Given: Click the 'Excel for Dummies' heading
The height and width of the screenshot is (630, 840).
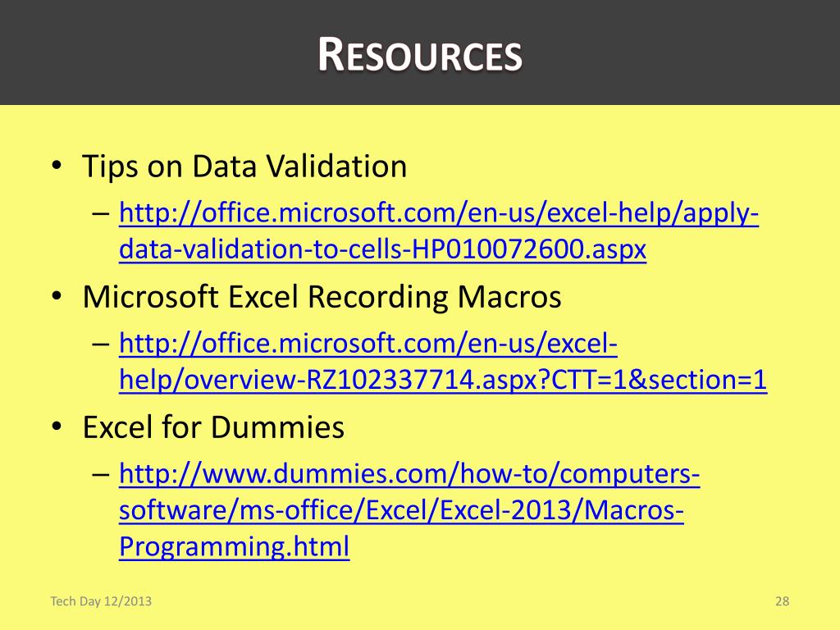Looking at the screenshot, I should click(214, 427).
